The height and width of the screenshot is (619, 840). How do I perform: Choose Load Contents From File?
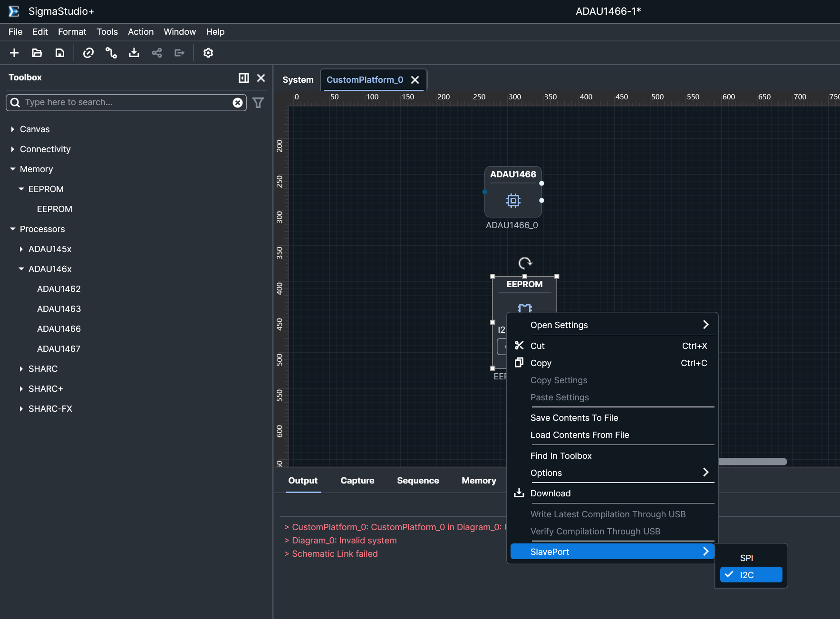(x=612, y=435)
